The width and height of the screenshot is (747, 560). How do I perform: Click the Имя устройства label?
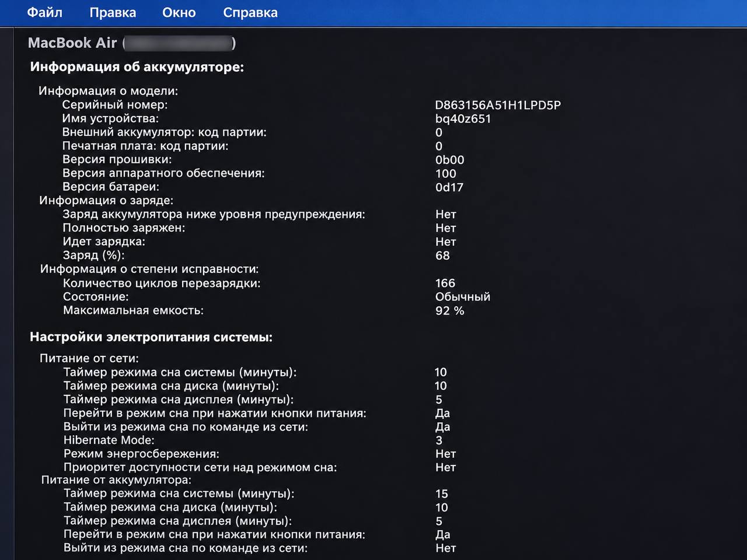(110, 118)
